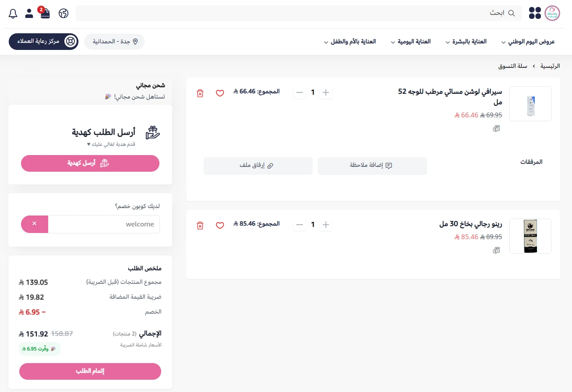Click the coin icon under Rhino price
Image resolution: width=572 pixels, height=392 pixels.
[x=496, y=251]
